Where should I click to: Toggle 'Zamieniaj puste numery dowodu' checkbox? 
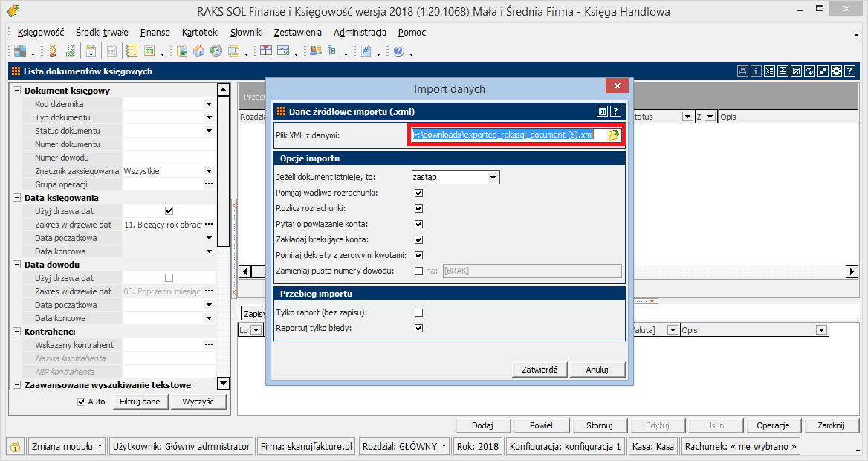(419, 271)
